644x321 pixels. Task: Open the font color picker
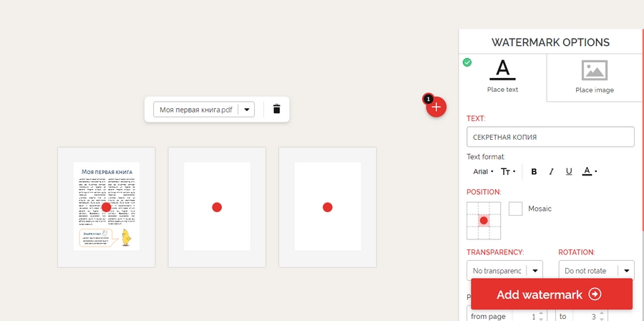click(589, 171)
